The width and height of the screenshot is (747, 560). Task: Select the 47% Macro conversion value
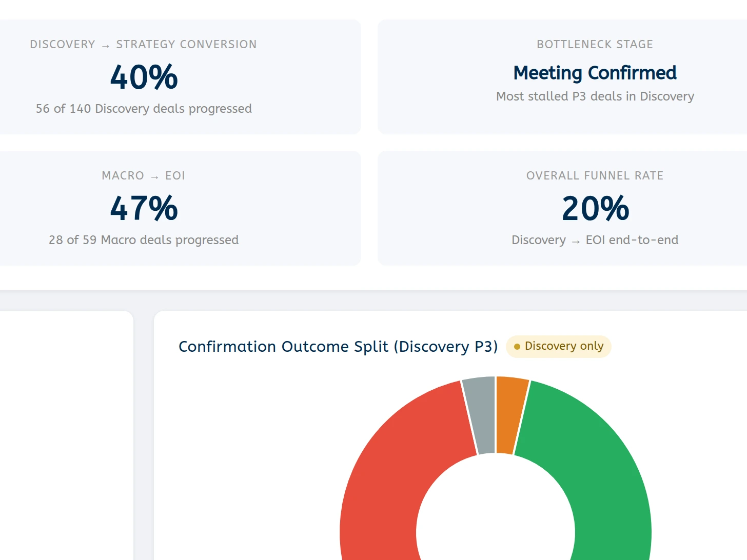coord(144,209)
